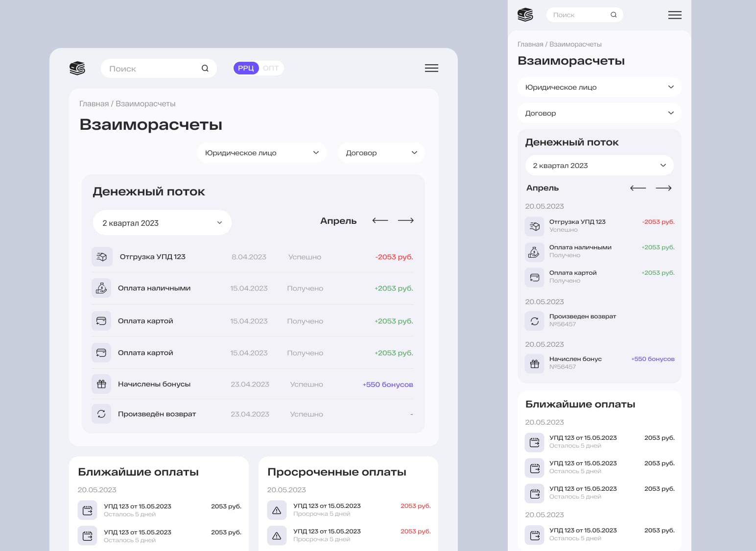The width and height of the screenshot is (756, 551).
Task: Click the search magnifier icon in tablet view
Action: pos(205,69)
